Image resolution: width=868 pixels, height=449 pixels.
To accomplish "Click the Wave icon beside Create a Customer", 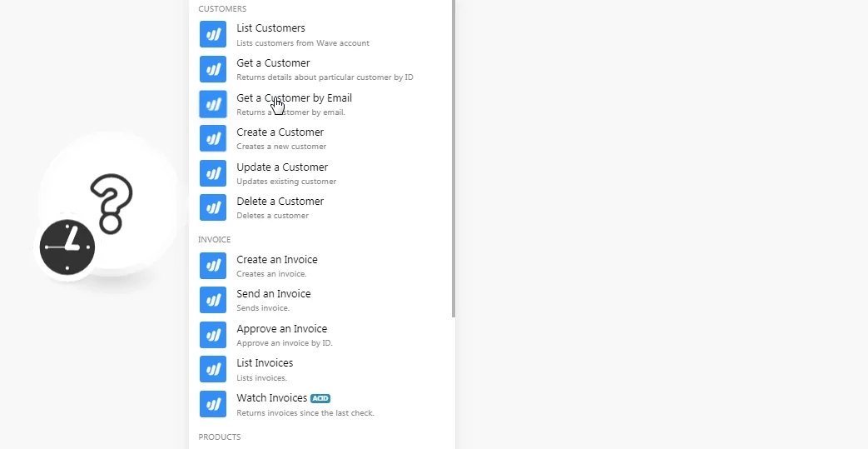I will [213, 138].
